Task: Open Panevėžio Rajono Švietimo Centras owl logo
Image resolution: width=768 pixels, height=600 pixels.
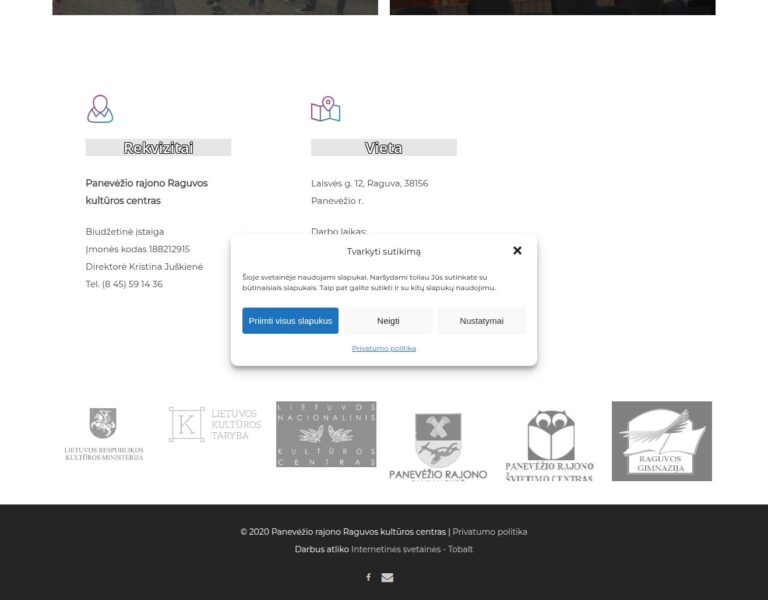Action: tap(550, 445)
